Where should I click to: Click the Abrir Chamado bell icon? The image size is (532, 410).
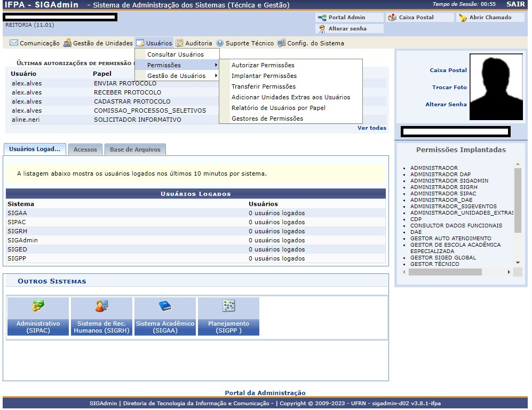pyautogui.click(x=463, y=18)
